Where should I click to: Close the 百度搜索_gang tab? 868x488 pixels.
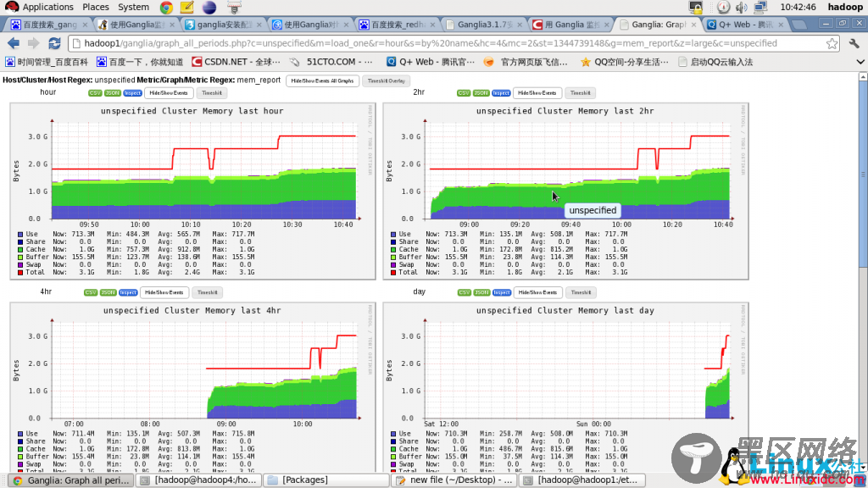(85, 25)
